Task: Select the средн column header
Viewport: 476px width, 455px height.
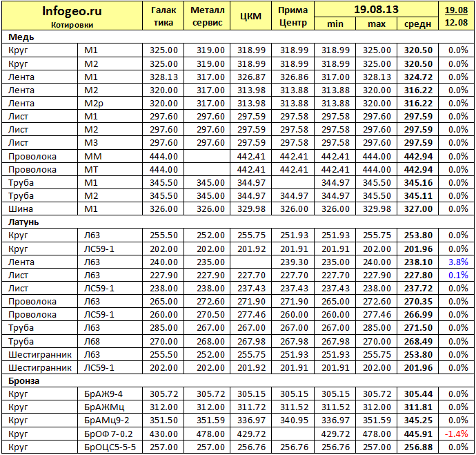Action: (418, 23)
